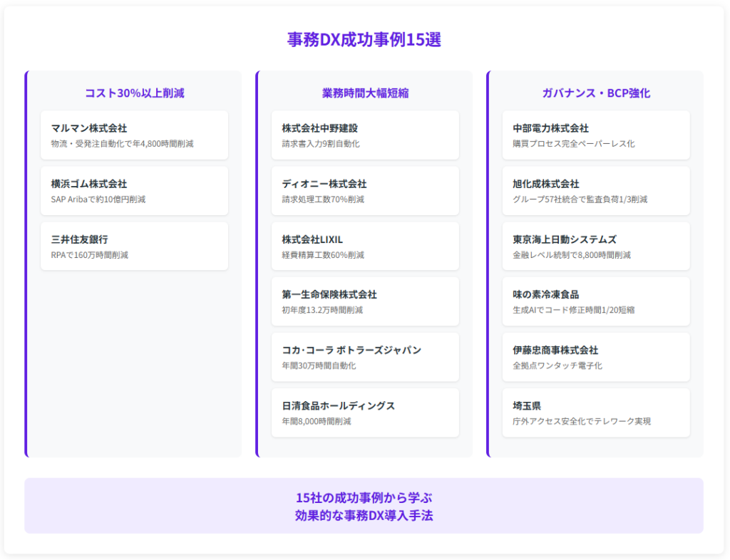Open the 株式会社LIXIL case card
This screenshot has height=560, width=730.
pyautogui.click(x=365, y=247)
